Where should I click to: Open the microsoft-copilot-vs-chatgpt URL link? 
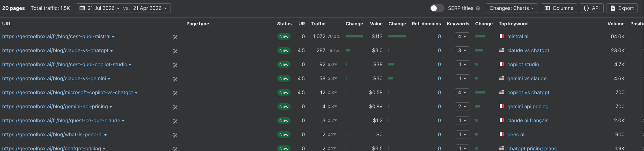68,92
